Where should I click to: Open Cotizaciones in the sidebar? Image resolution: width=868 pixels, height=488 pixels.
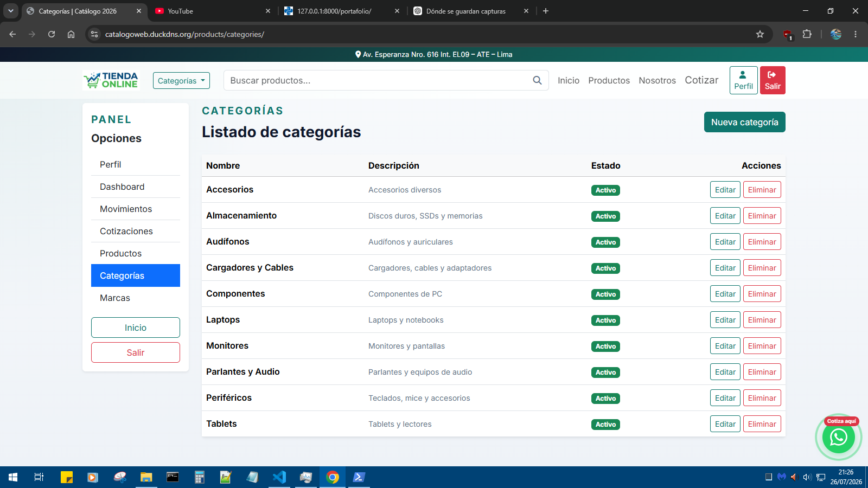coord(136,231)
